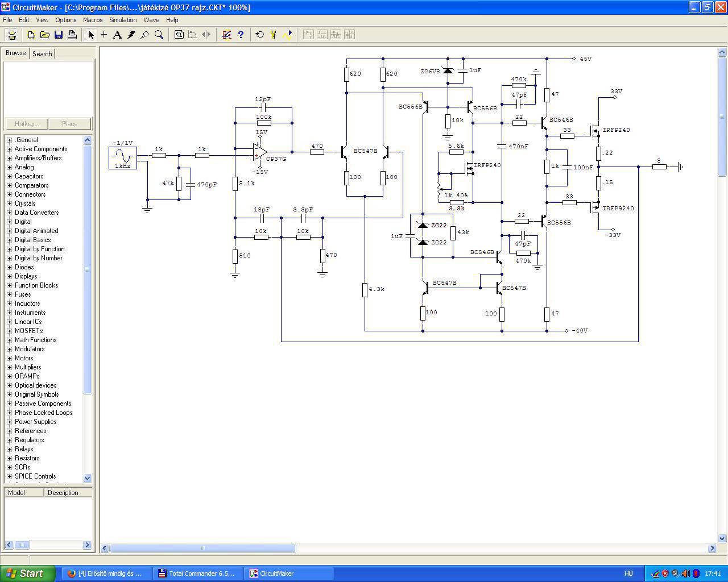Click the yellow wrench toolbar icon
Screen dimensions: 728x582
274,35
